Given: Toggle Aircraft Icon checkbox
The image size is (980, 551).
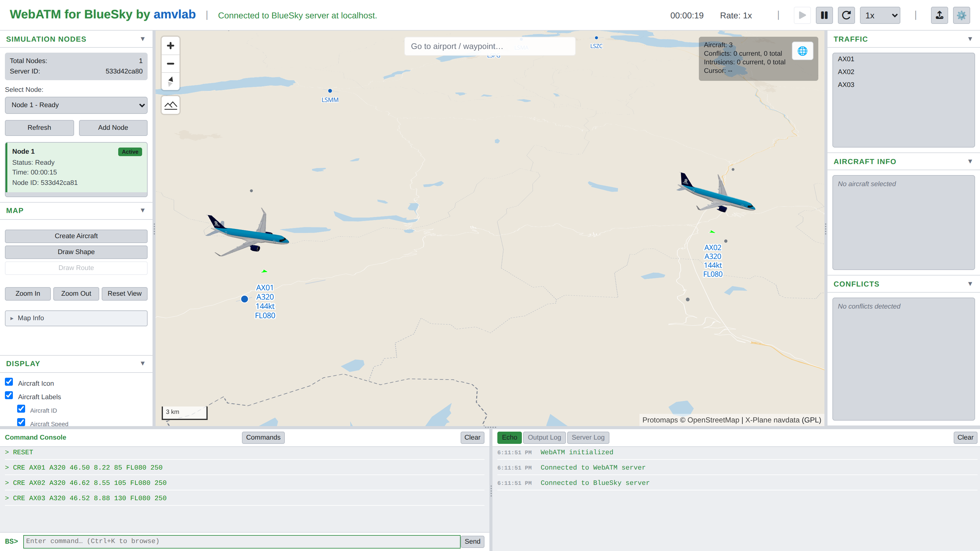Looking at the screenshot, I should [x=9, y=382].
